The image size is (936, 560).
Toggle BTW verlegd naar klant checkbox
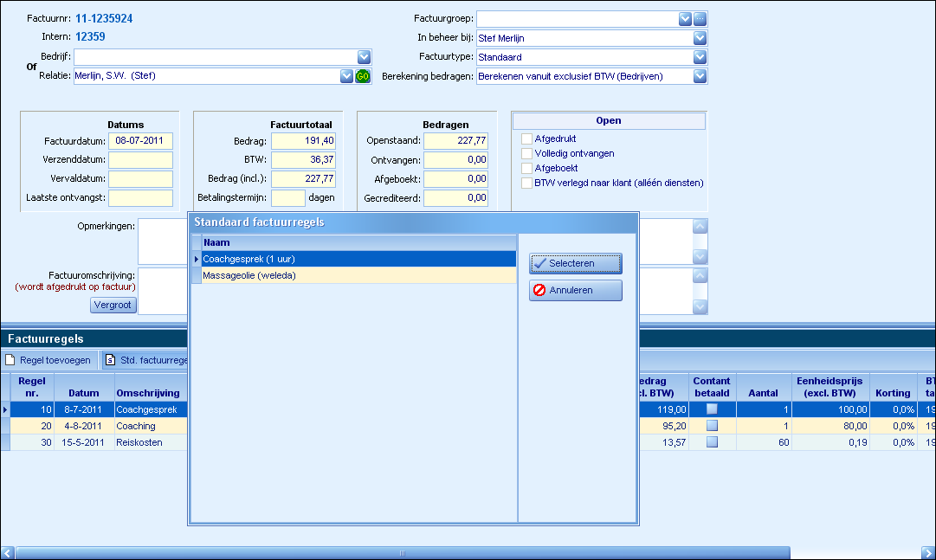[x=526, y=183]
